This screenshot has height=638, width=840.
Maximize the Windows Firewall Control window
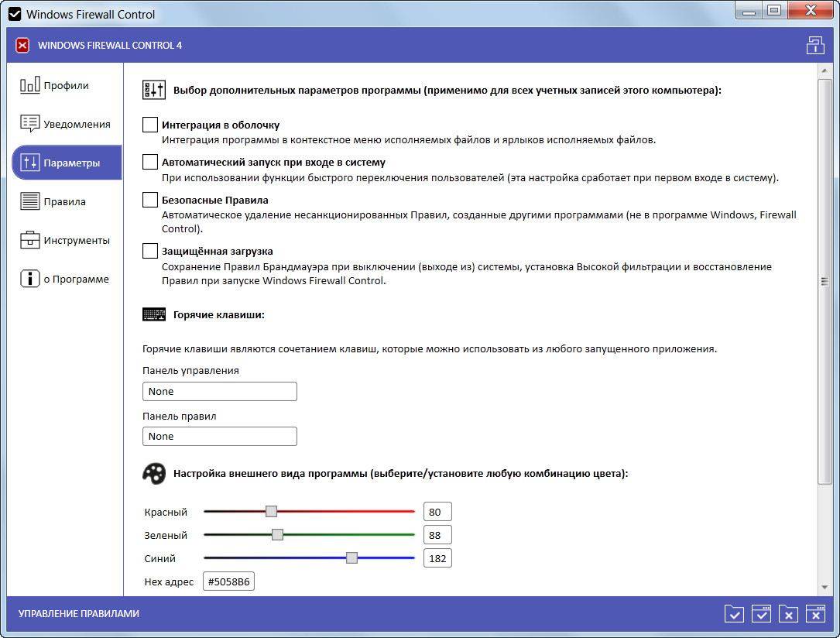click(774, 11)
